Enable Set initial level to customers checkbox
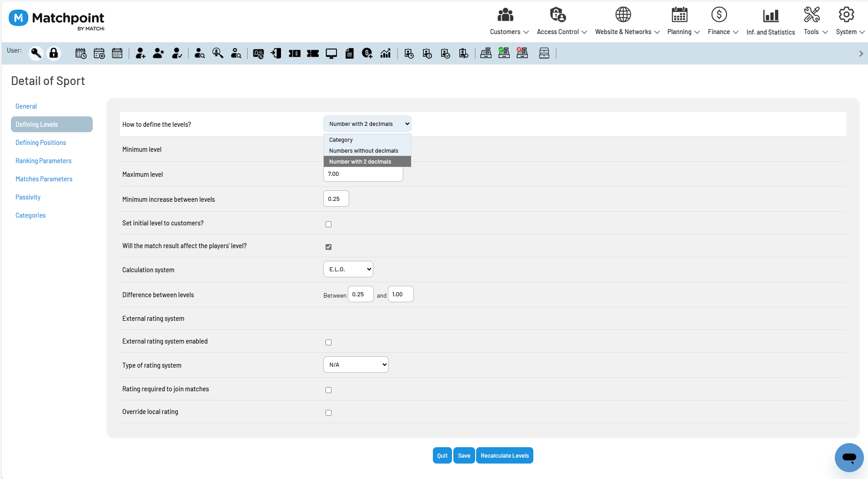868x479 pixels. [x=328, y=224]
